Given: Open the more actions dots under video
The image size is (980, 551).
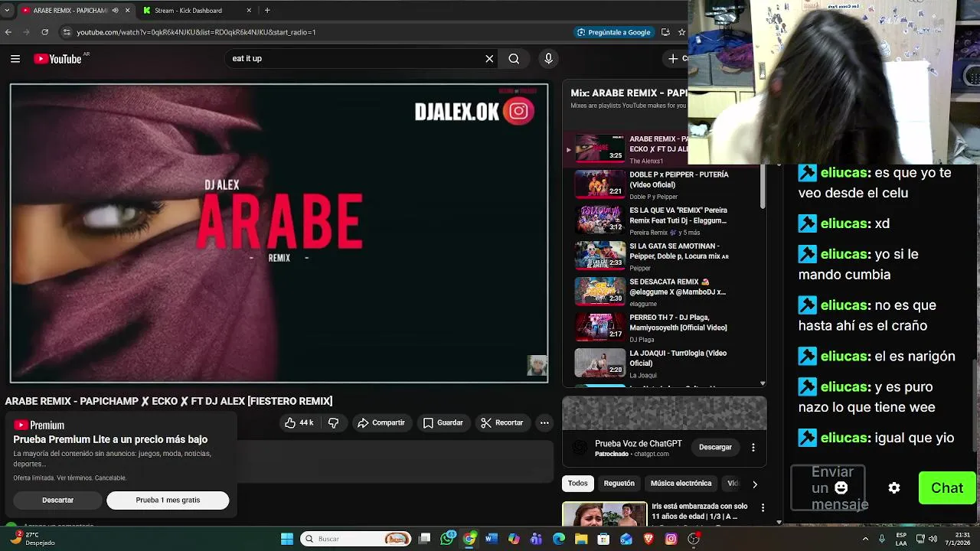Looking at the screenshot, I should tap(544, 422).
